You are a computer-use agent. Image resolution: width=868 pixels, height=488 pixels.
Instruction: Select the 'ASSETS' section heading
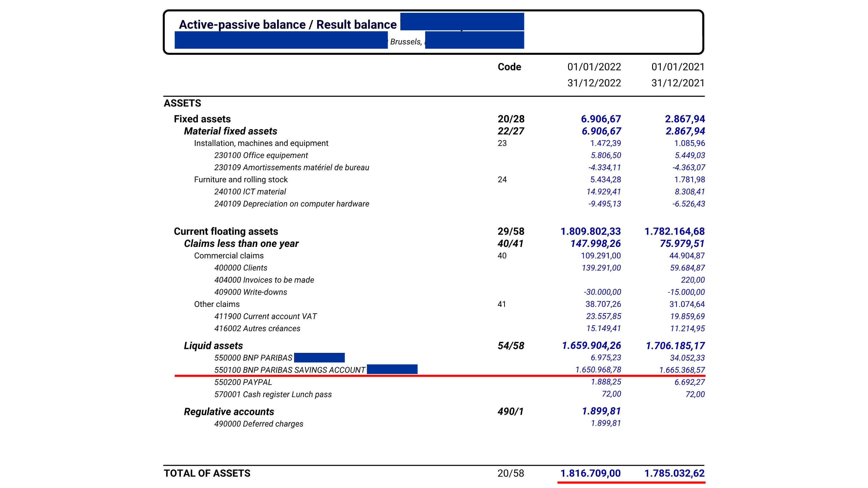(182, 103)
